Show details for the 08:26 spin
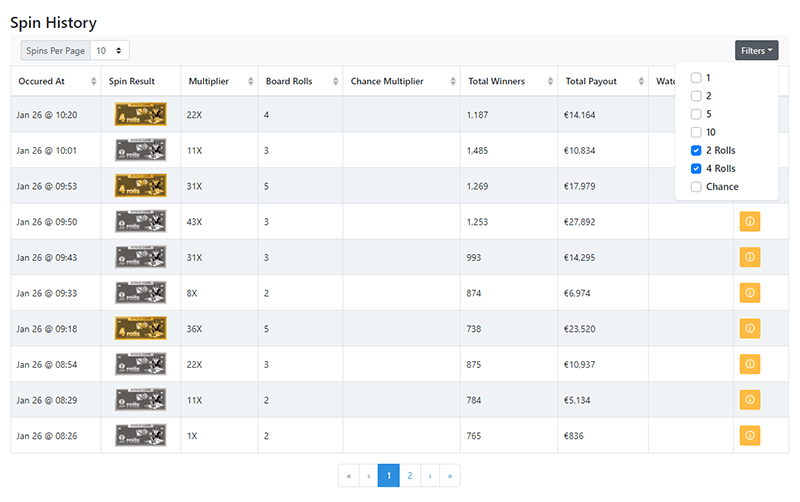800x502 pixels. pyautogui.click(x=750, y=435)
